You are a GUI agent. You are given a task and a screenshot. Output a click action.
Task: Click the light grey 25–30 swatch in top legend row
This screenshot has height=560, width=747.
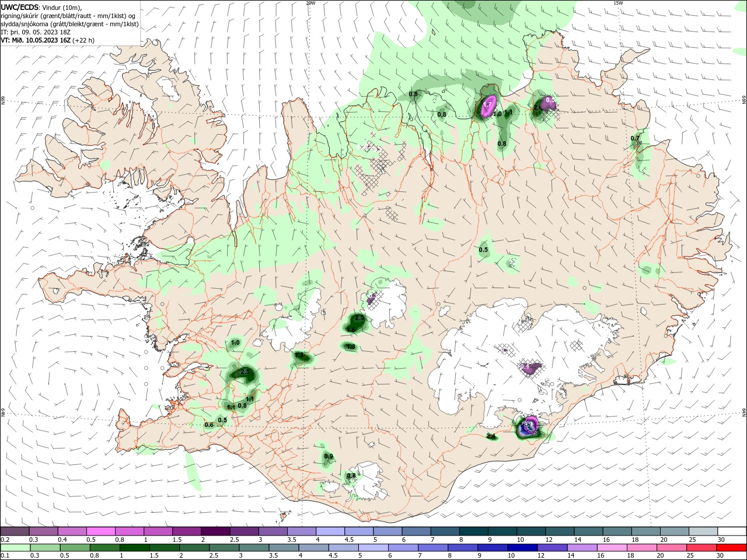point(703,531)
